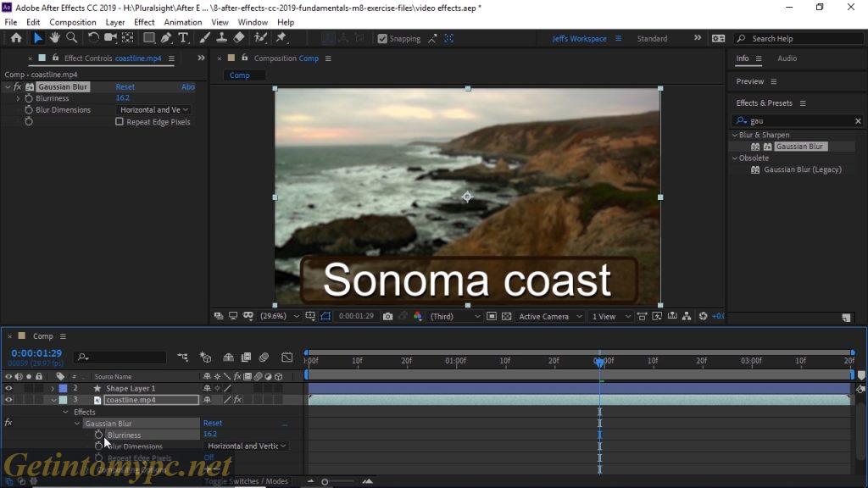Open the Horizontal and Vertical dropdown in timeline
Image resolution: width=868 pixels, height=488 pixels.
(246, 446)
